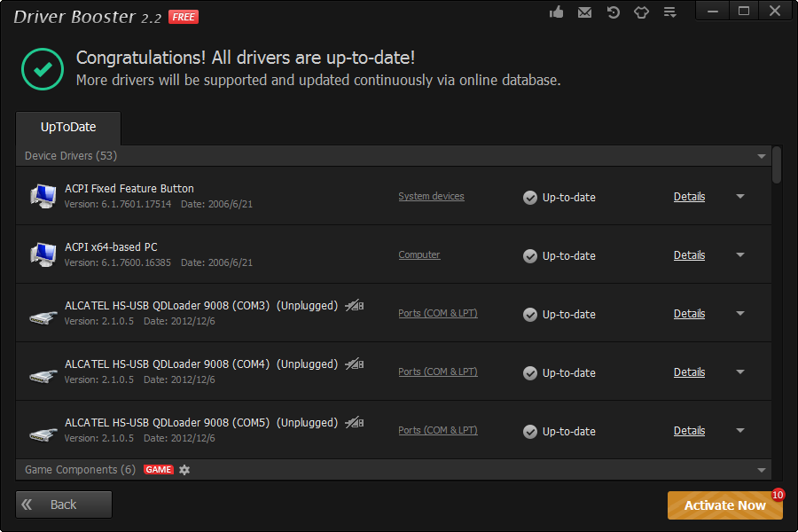Image resolution: width=798 pixels, height=532 pixels.
Task: Close the Driver Booster window
Action: coord(775,12)
